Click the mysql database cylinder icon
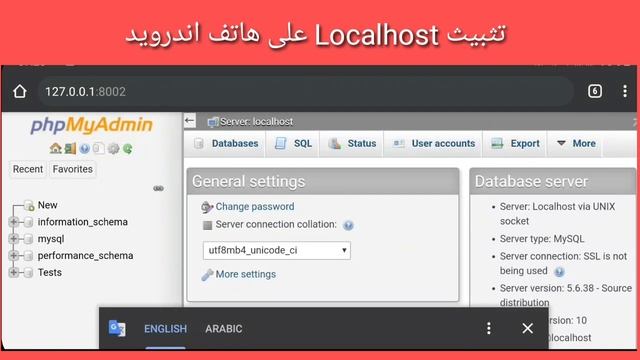 click(x=28, y=239)
